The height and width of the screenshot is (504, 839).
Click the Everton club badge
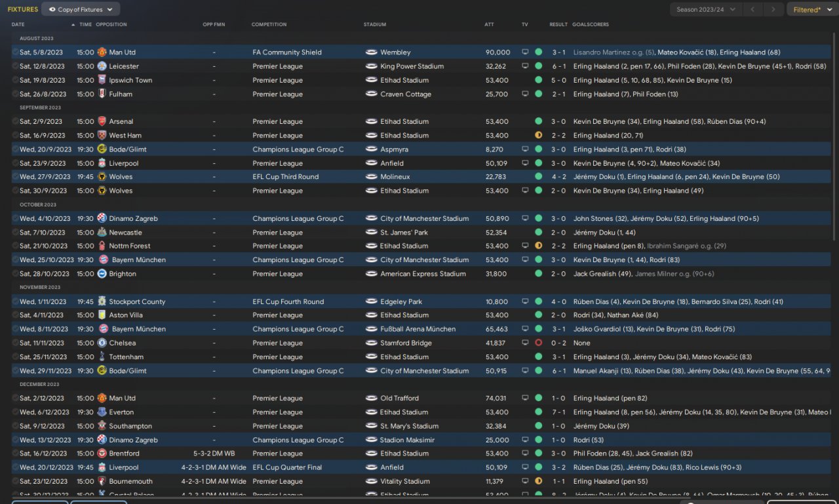[x=102, y=412]
